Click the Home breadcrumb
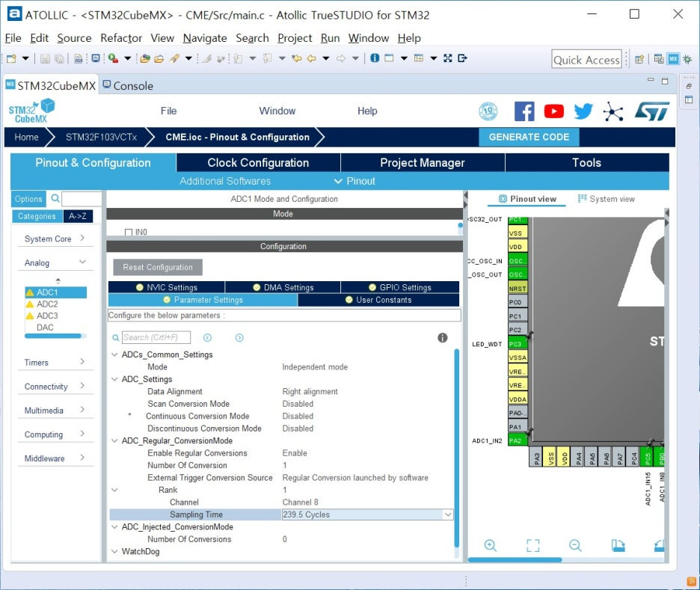This screenshot has width=700, height=590. (x=26, y=137)
